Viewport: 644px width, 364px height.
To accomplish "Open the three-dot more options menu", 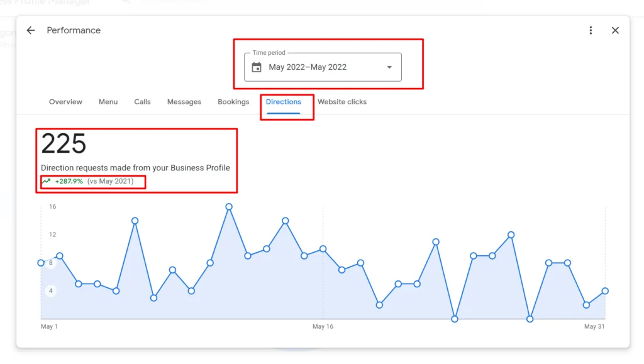I will pyautogui.click(x=591, y=31).
